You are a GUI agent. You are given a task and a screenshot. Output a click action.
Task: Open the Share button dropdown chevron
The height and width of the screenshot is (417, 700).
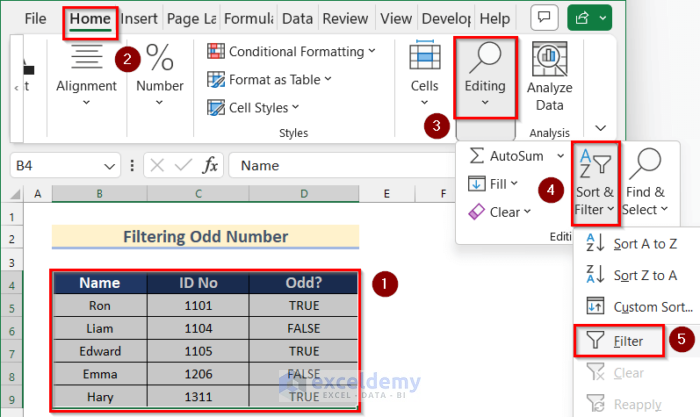tap(603, 18)
